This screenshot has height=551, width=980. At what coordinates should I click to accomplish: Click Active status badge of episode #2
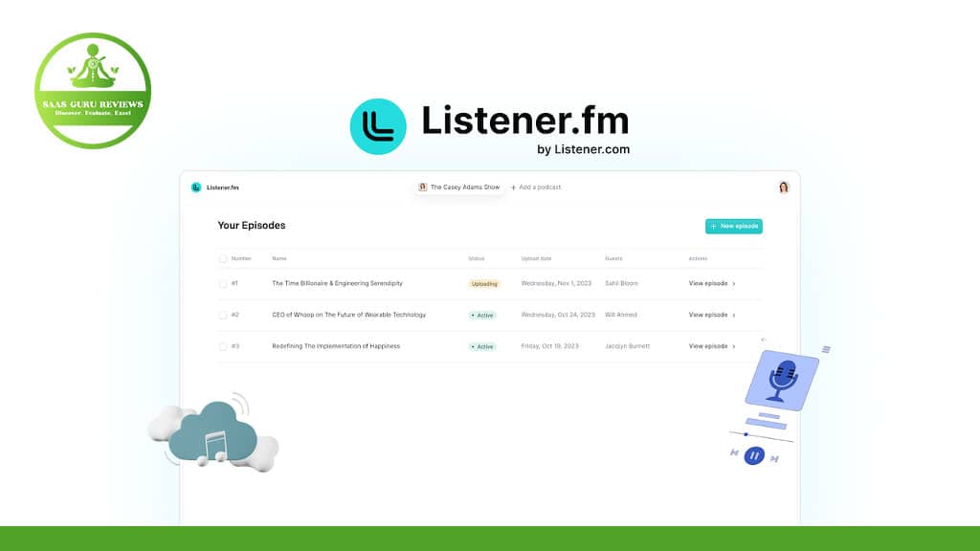click(482, 316)
